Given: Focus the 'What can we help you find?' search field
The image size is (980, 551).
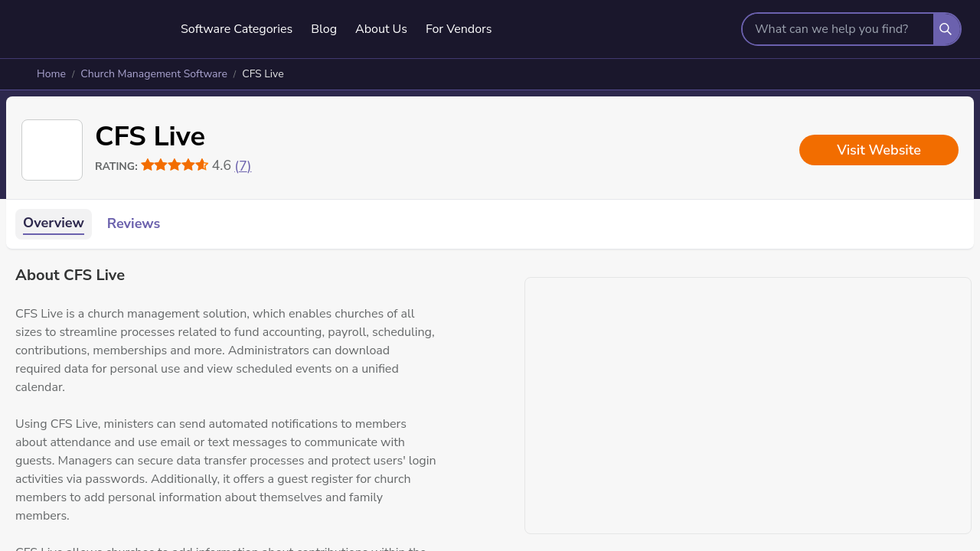Looking at the screenshot, I should click(x=838, y=29).
